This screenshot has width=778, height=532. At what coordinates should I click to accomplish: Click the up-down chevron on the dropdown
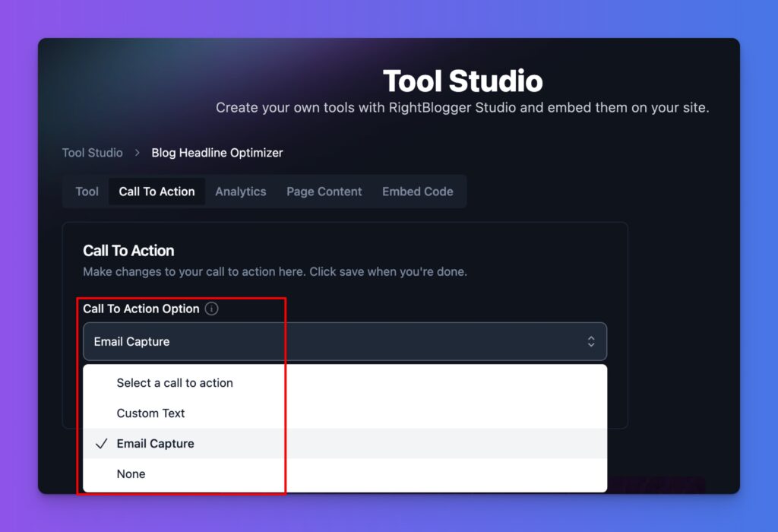[x=591, y=341]
